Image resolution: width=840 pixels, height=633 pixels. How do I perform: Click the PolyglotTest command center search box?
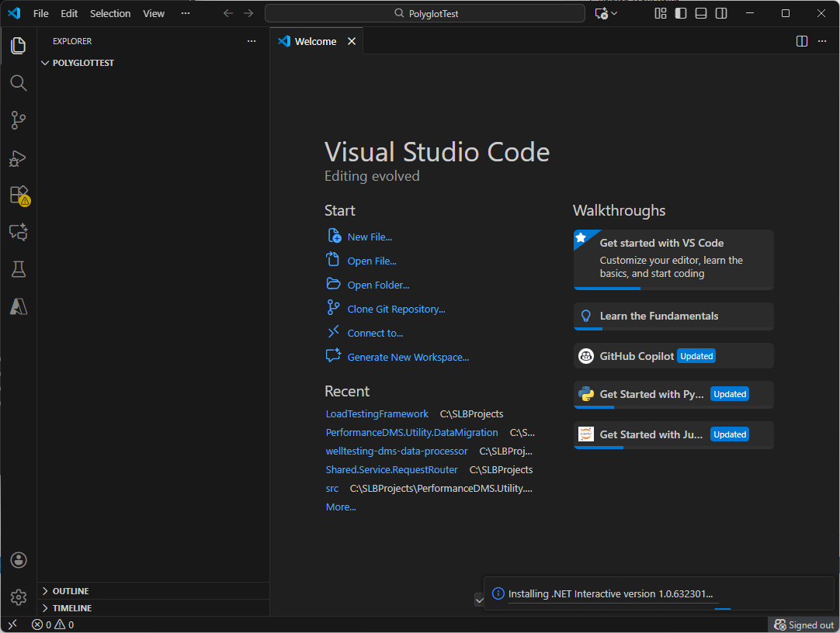(425, 13)
